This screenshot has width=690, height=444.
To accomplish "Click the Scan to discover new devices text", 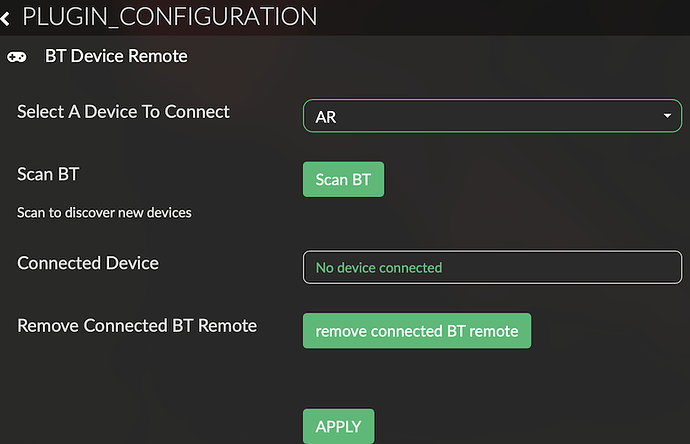I will click(x=104, y=213).
